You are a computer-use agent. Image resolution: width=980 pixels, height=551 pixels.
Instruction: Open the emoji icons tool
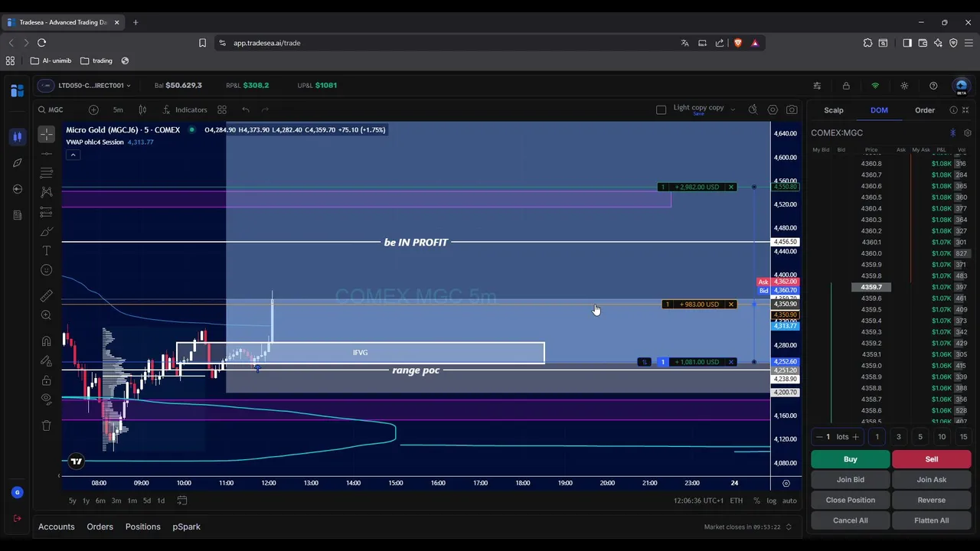coord(47,270)
